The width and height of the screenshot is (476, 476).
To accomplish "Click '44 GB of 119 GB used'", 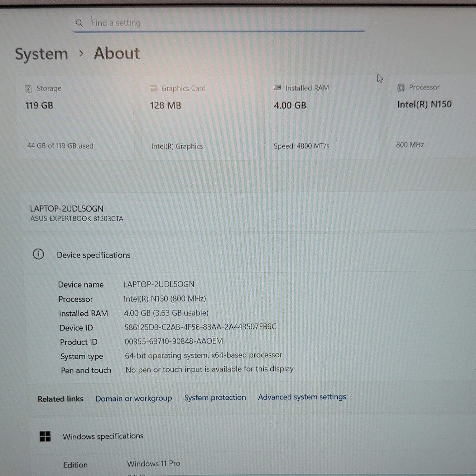I will tap(60, 146).
